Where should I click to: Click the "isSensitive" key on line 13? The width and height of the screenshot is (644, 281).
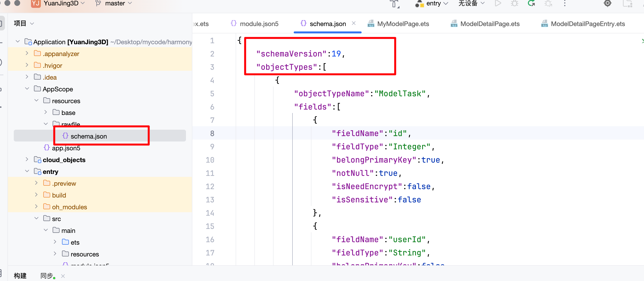(x=362, y=199)
